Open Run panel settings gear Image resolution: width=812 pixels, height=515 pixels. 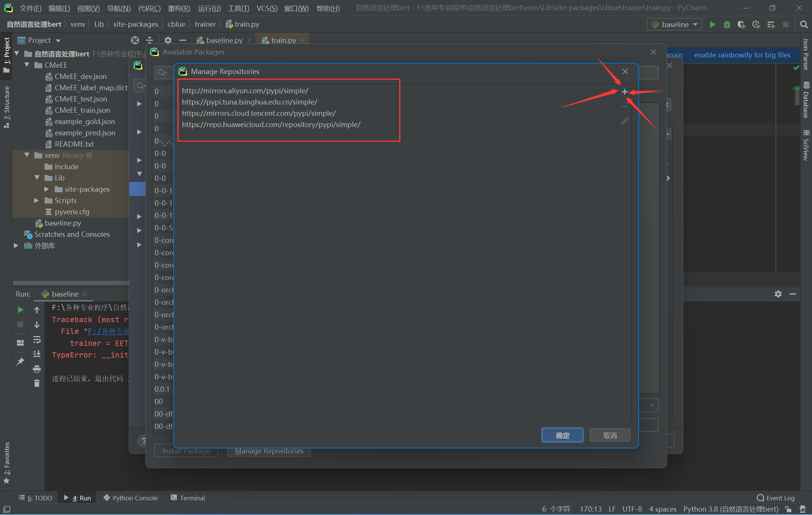(x=778, y=294)
